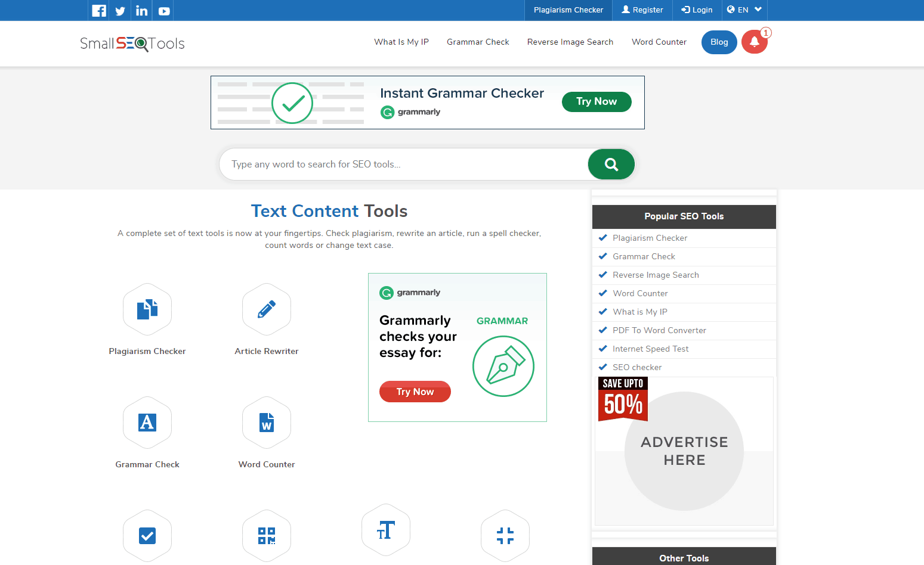Open notifications bell icon
Image resolution: width=924 pixels, height=565 pixels.
pos(755,42)
